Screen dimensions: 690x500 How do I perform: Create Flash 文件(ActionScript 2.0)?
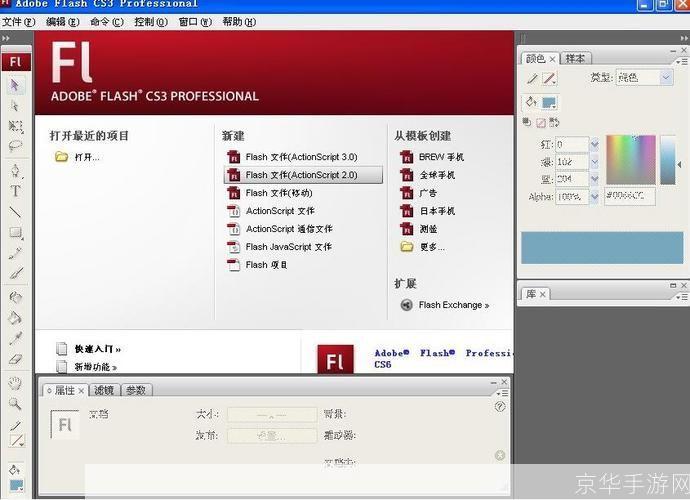[303, 175]
